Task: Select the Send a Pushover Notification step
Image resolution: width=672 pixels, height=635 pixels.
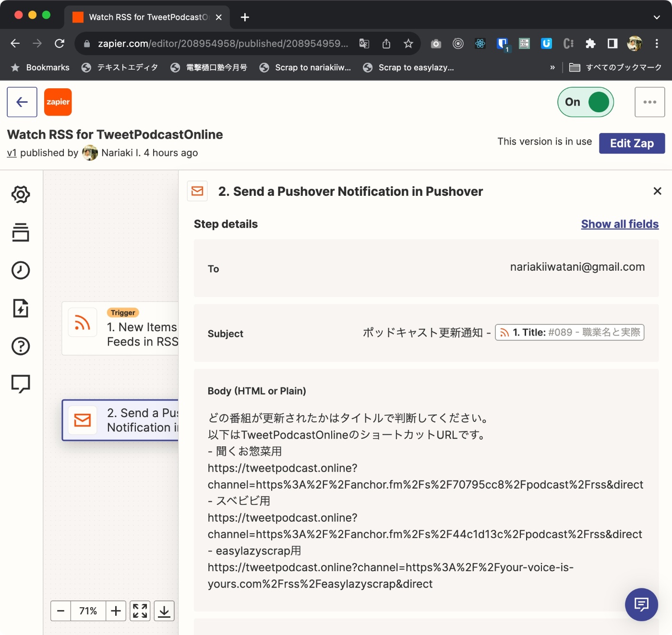Action: 120,420
